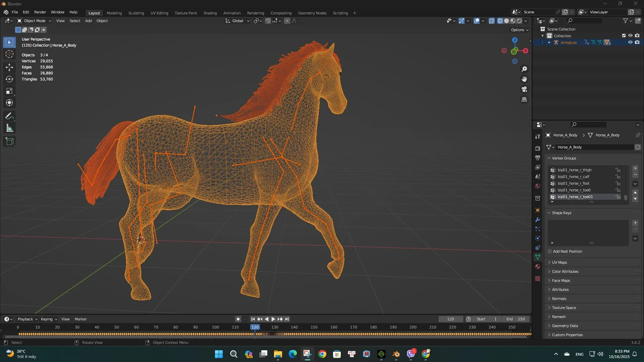
Task: Activate the Cursor tool
Action: (9, 54)
